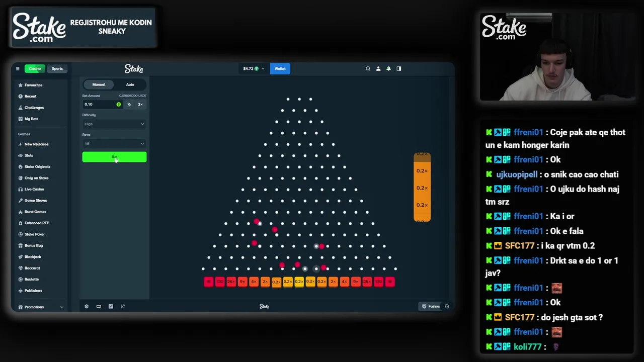
Task: Open Game Shows category
Action: tap(35, 201)
